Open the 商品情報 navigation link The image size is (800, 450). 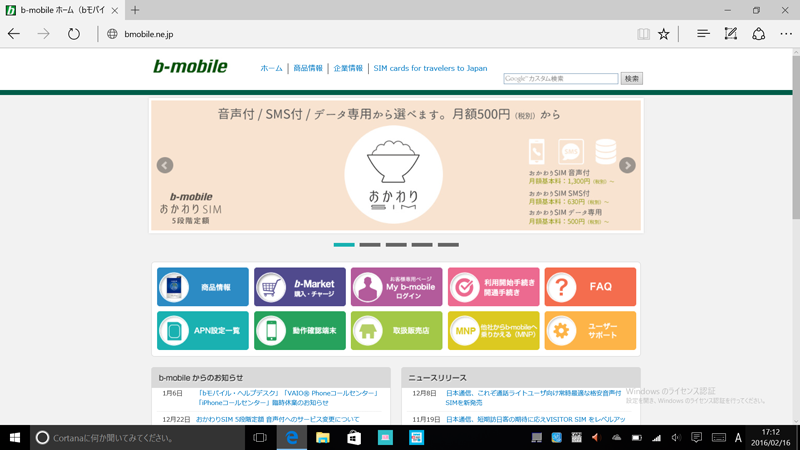(308, 68)
